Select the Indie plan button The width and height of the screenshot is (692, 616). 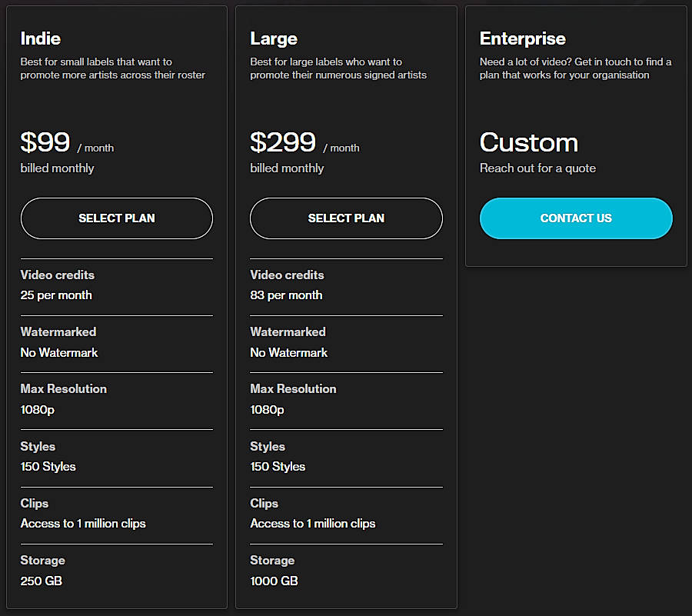coord(117,218)
